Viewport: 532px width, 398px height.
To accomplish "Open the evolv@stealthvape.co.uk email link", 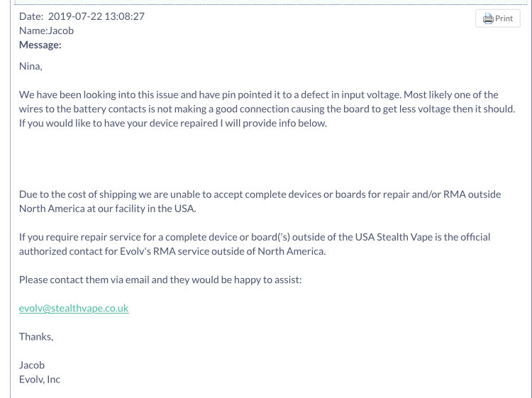I will 74,308.
